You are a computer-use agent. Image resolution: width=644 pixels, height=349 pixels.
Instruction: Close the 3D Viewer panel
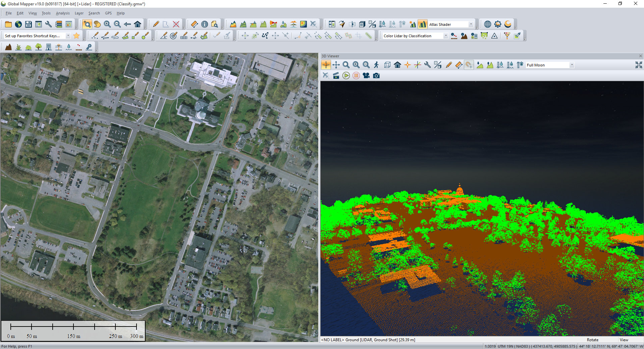(x=640, y=56)
